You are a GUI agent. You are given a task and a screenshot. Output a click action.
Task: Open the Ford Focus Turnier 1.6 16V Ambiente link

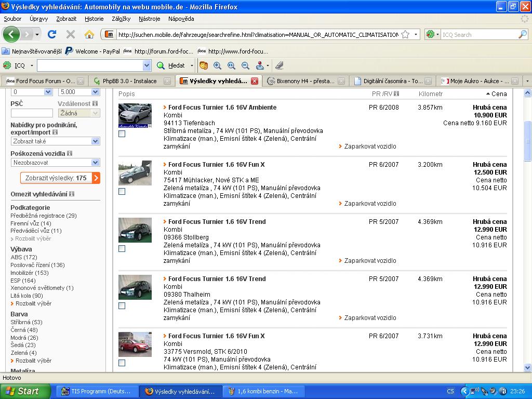[222, 108]
